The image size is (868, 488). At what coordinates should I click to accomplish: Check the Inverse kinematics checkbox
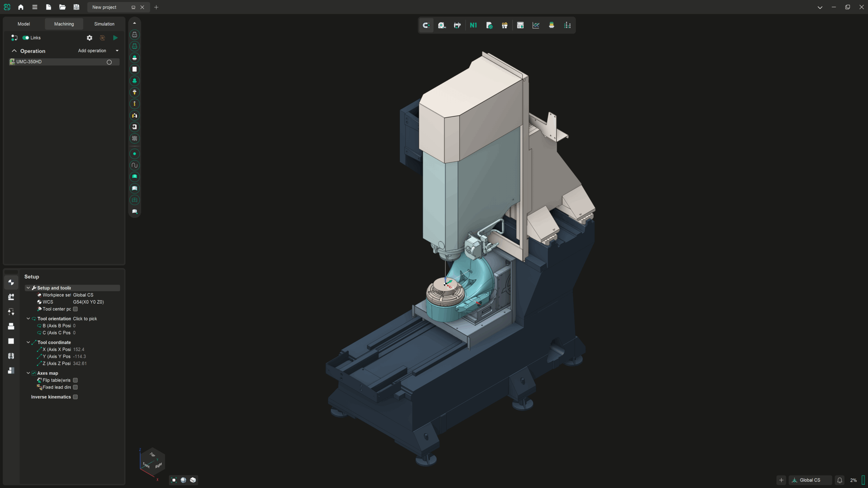(x=75, y=397)
